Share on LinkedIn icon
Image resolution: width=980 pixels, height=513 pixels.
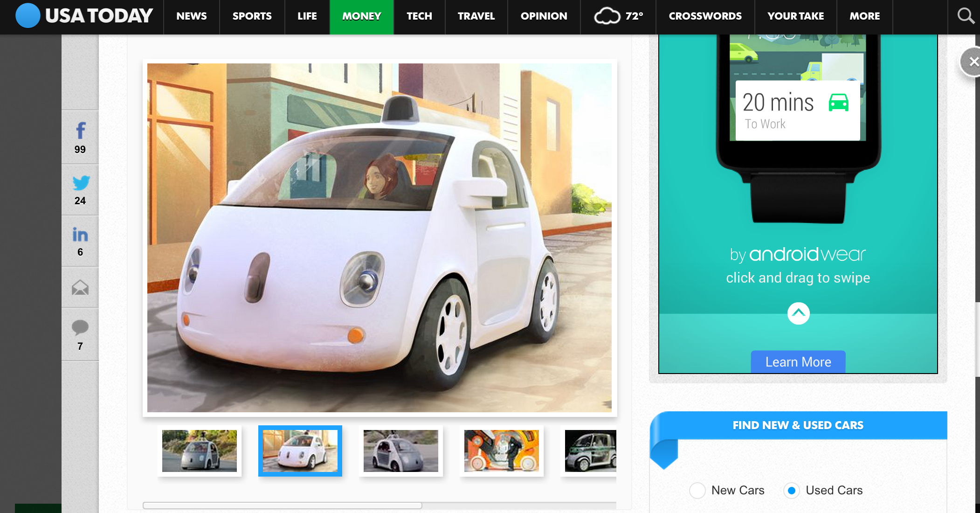[80, 235]
